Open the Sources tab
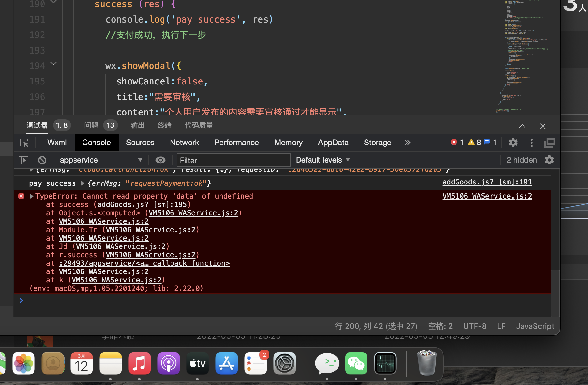 tap(140, 143)
